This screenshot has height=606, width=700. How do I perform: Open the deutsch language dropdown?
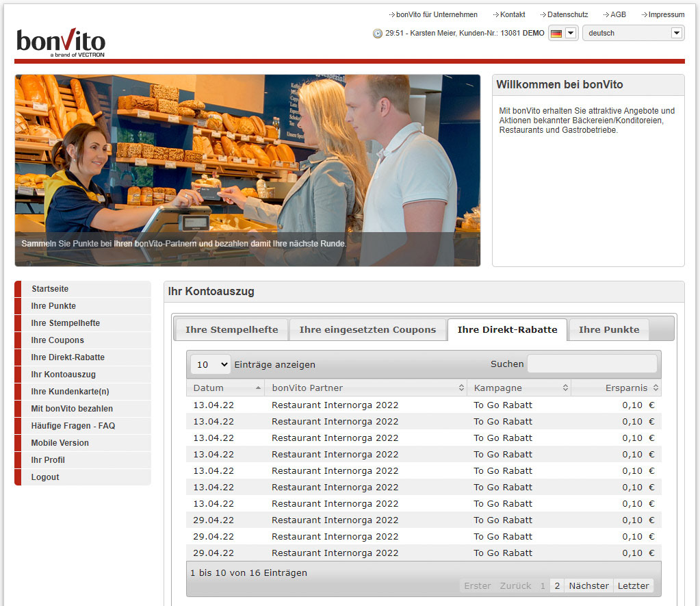pos(634,33)
